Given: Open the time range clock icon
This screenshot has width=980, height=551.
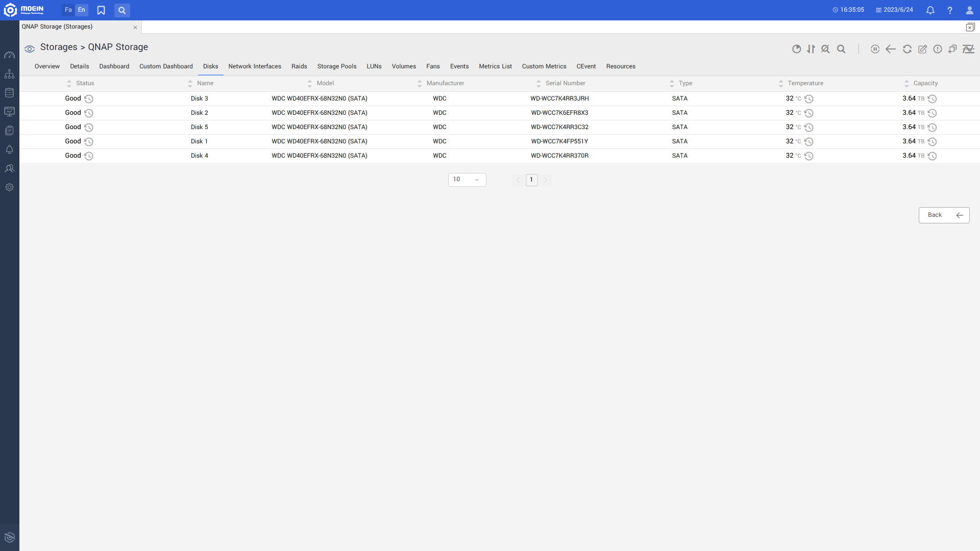Looking at the screenshot, I should 796,49.
